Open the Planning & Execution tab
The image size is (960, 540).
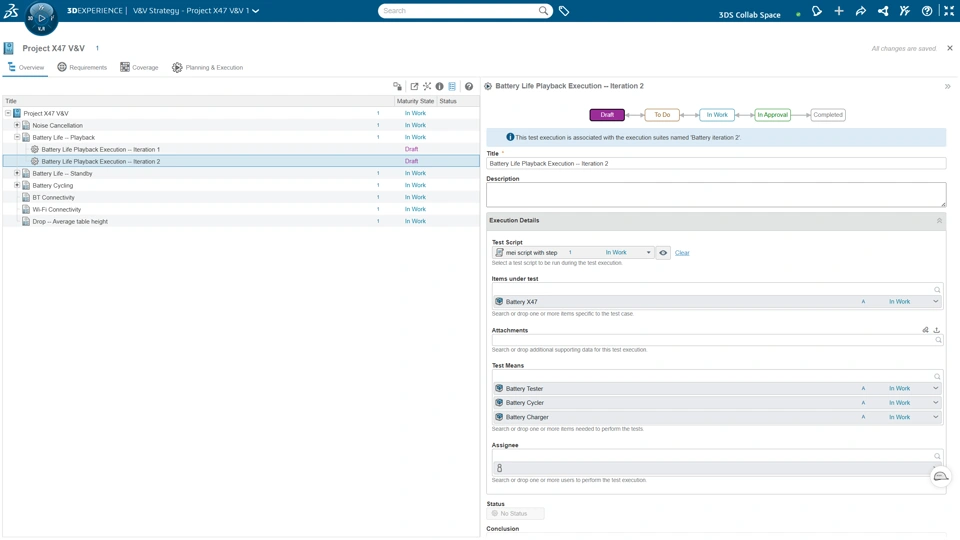click(208, 67)
